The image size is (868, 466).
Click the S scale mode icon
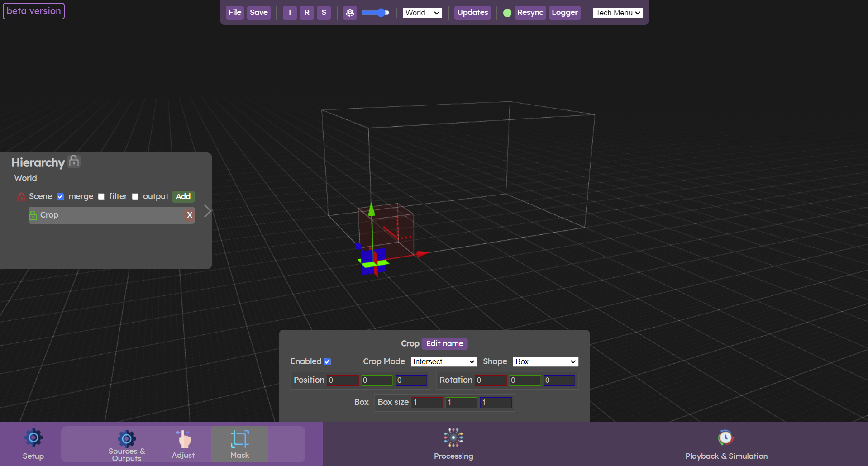324,13
